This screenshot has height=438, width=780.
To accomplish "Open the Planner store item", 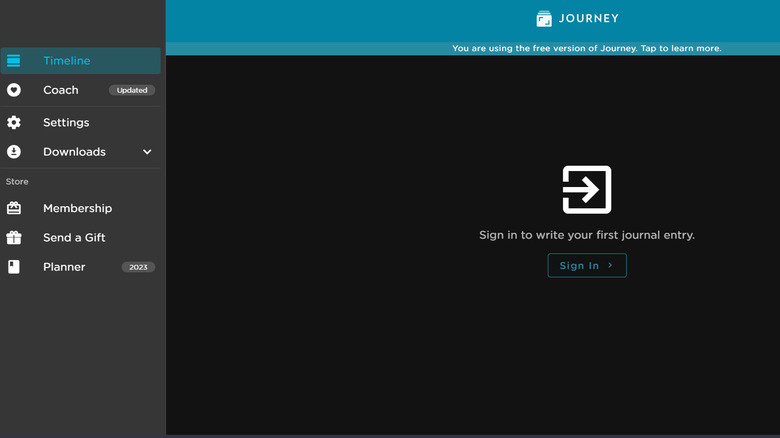I will pyautogui.click(x=81, y=267).
